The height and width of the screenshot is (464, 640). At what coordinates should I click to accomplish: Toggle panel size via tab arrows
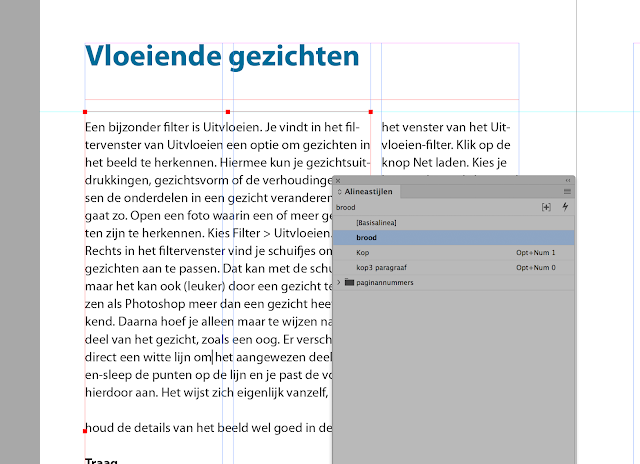[339, 192]
